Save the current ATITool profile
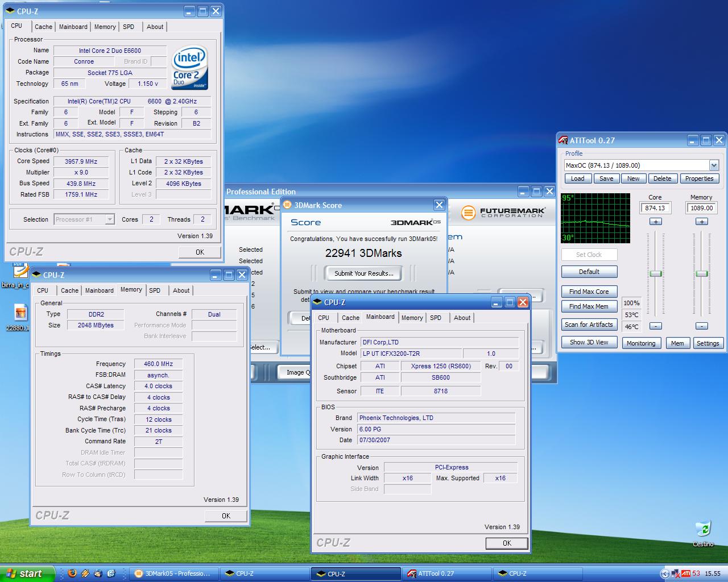The image size is (728, 582). (606, 178)
